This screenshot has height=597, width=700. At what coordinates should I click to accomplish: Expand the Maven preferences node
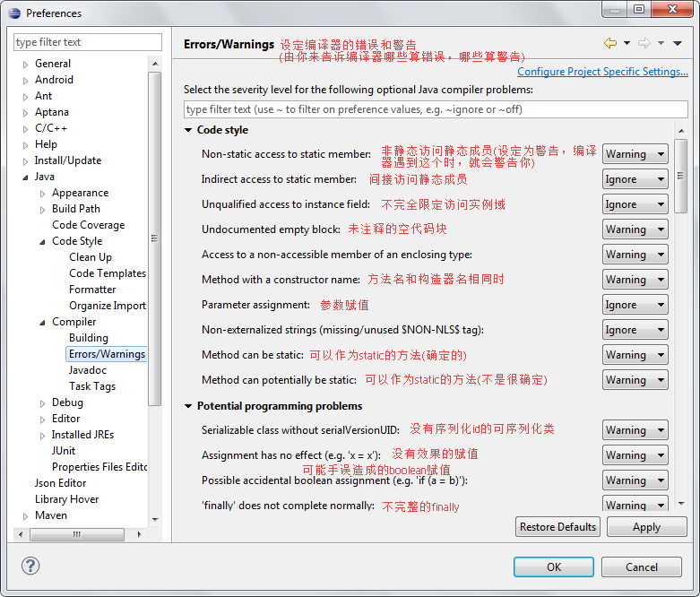click(25, 516)
